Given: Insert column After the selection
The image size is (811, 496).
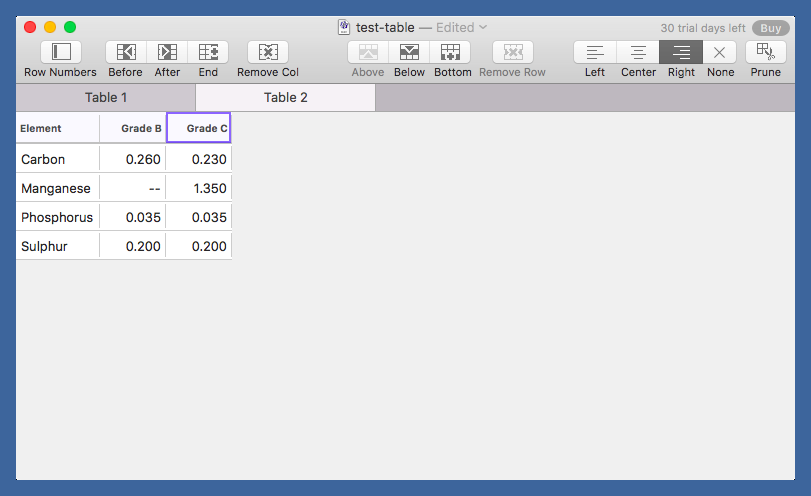Looking at the screenshot, I should pyautogui.click(x=167, y=52).
